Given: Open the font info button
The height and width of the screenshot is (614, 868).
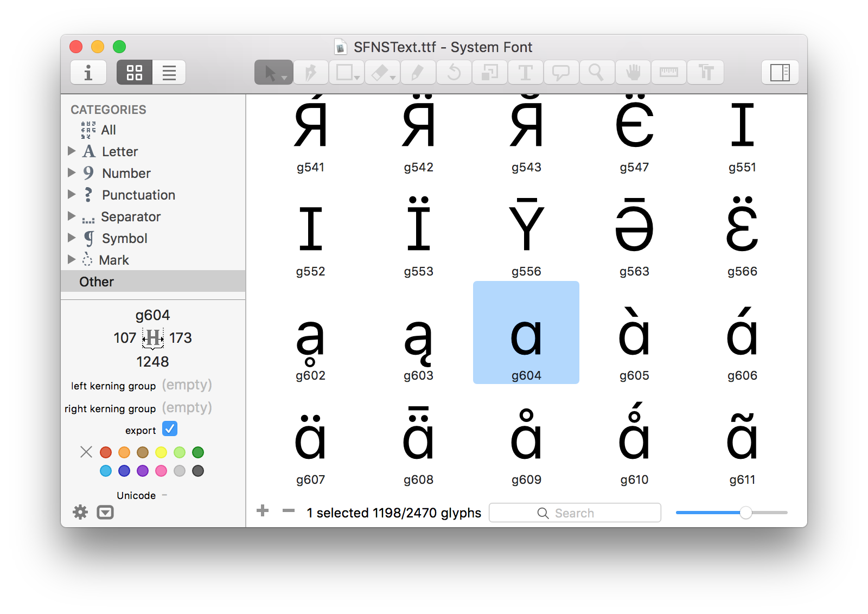Looking at the screenshot, I should (x=88, y=72).
